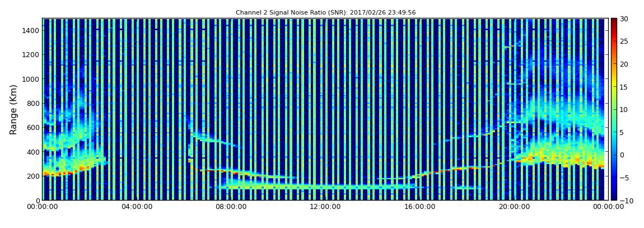
Task: Click the 1200 range tick label
Action: tap(31, 55)
